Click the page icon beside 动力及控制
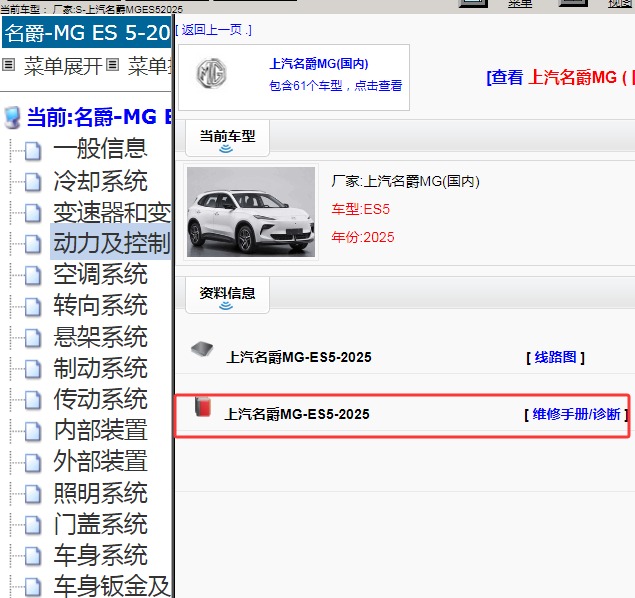Image resolution: width=635 pixels, height=598 pixels. (x=33, y=245)
